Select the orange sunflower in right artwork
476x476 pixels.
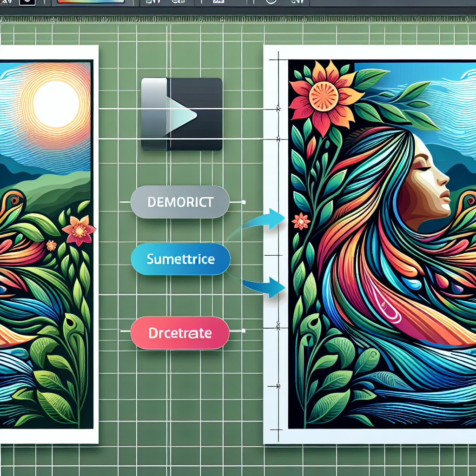tap(324, 96)
